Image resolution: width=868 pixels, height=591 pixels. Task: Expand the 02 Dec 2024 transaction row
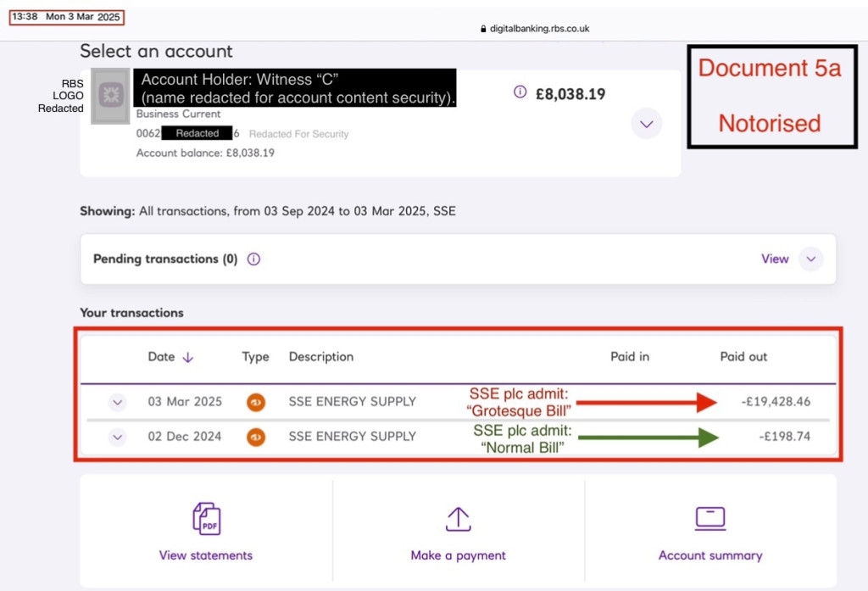click(117, 437)
